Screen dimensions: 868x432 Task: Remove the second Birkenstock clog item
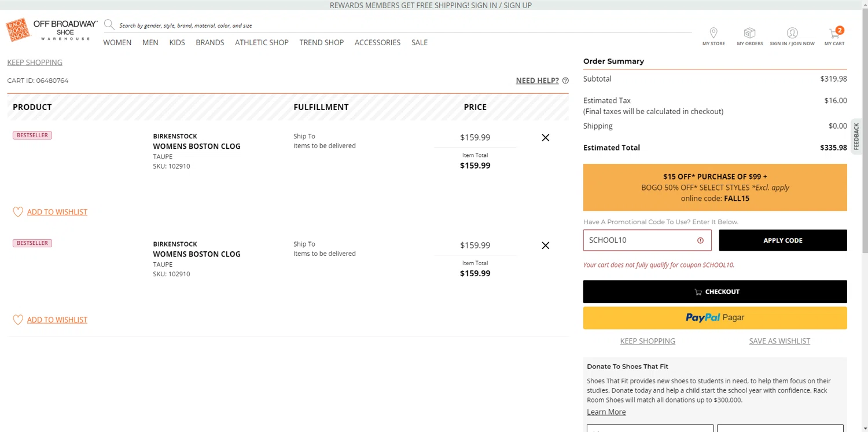545,246
